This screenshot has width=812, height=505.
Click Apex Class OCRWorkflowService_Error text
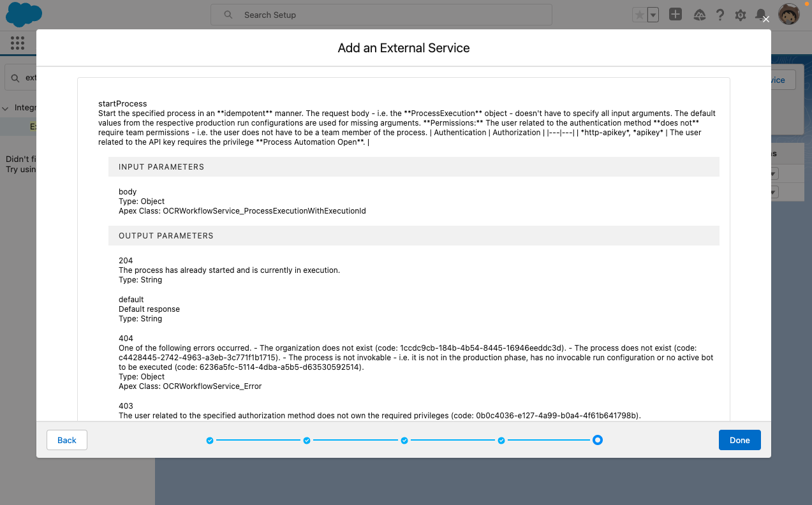[x=190, y=386]
